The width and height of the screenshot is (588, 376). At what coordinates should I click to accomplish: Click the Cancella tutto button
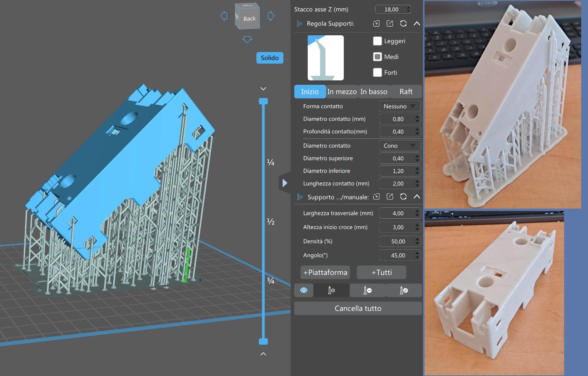[x=358, y=309]
